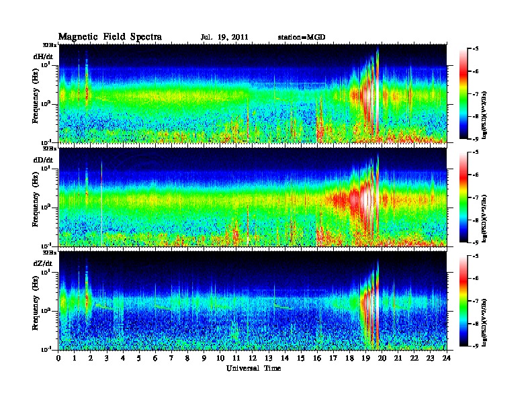The width and height of the screenshot is (532, 411).
Task: Click the -9 label on dZ/dt color bar
Action: (475, 347)
